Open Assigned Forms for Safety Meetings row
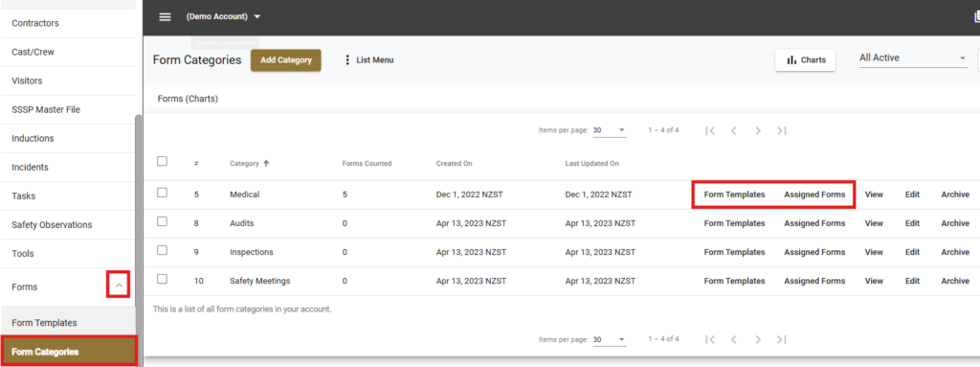This screenshot has width=980, height=367. [814, 281]
